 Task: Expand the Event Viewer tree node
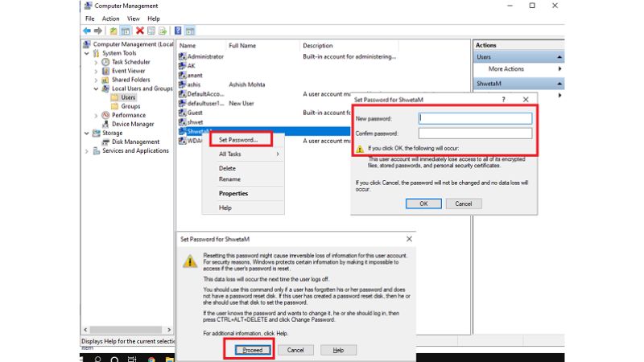(x=97, y=71)
